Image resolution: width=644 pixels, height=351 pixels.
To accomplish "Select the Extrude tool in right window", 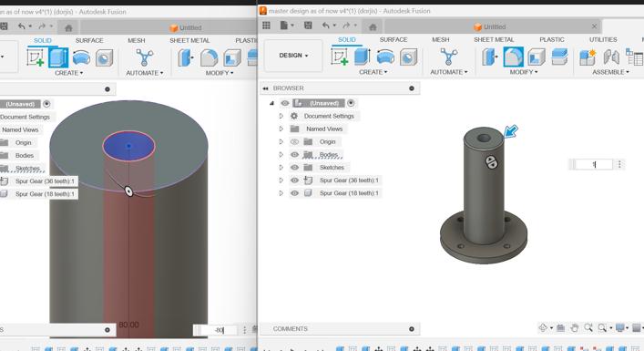I will pyautogui.click(x=362, y=57).
